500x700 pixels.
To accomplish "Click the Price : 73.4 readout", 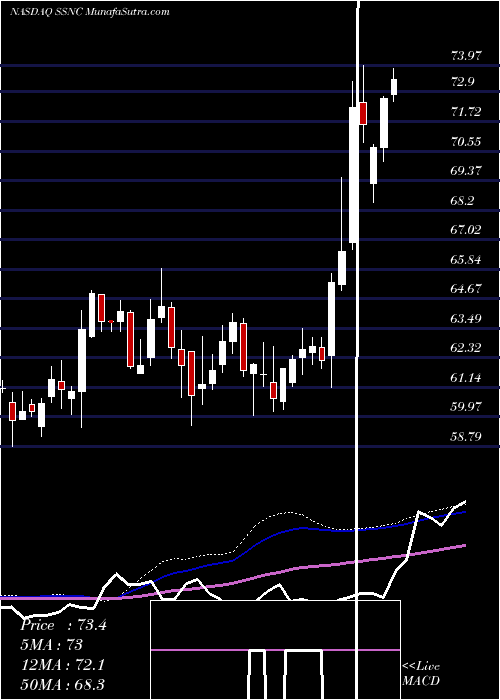I will point(63,625).
